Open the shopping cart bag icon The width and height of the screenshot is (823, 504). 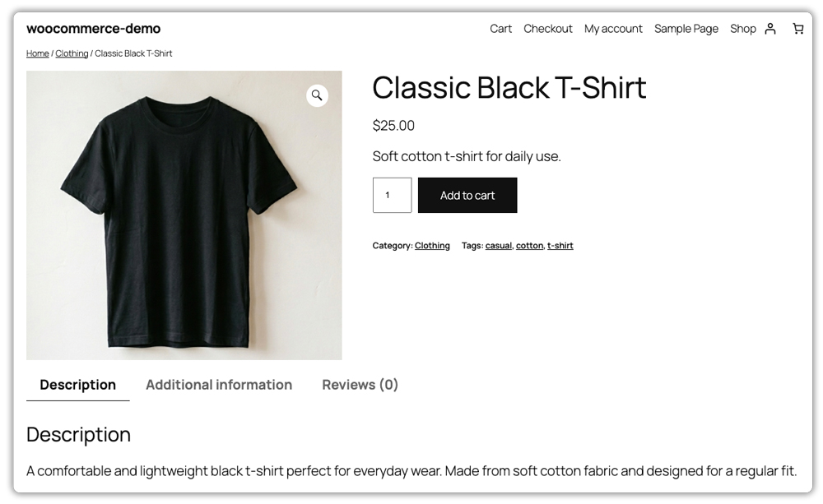[x=797, y=29]
